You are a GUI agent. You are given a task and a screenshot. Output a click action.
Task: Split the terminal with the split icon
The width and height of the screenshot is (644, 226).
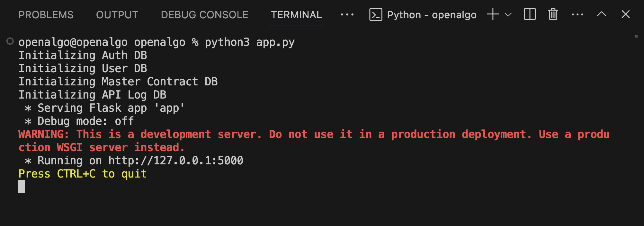530,14
